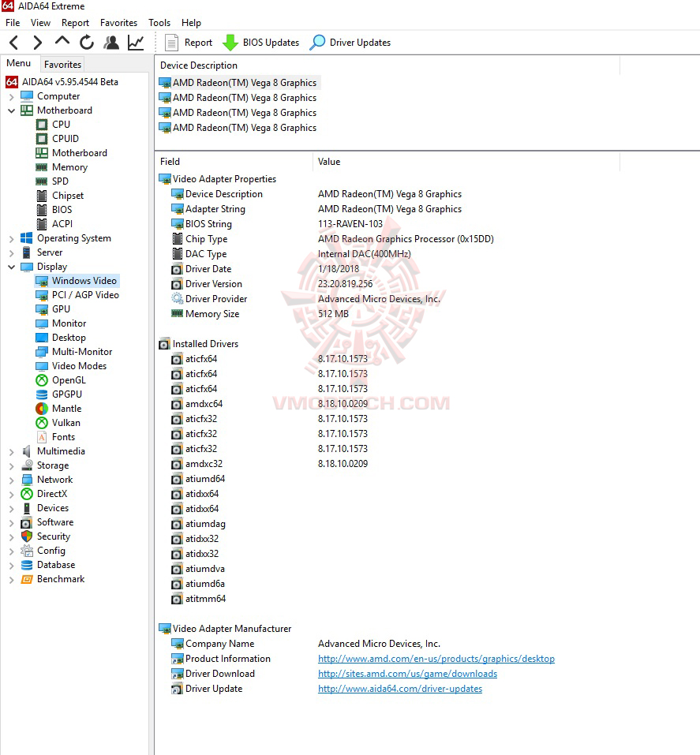The height and width of the screenshot is (755, 700).
Task: Expand the Network tree node
Action: [12, 480]
